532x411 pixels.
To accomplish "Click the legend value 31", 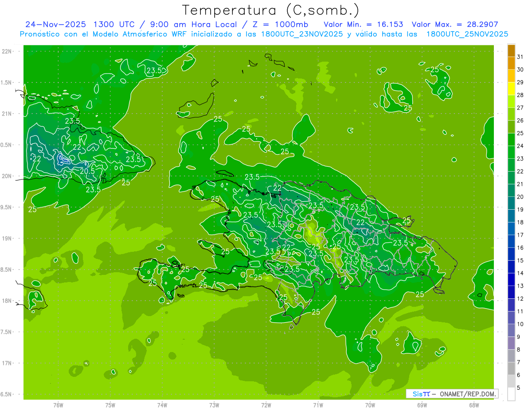I will tap(520, 57).
